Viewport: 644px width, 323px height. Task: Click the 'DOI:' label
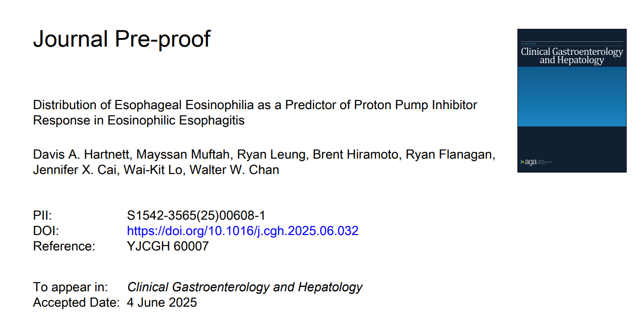pyautogui.click(x=46, y=231)
